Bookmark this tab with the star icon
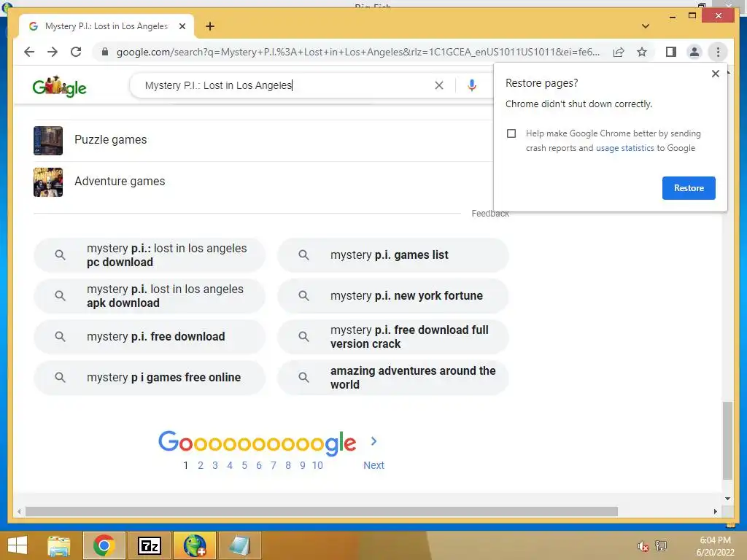 point(642,52)
